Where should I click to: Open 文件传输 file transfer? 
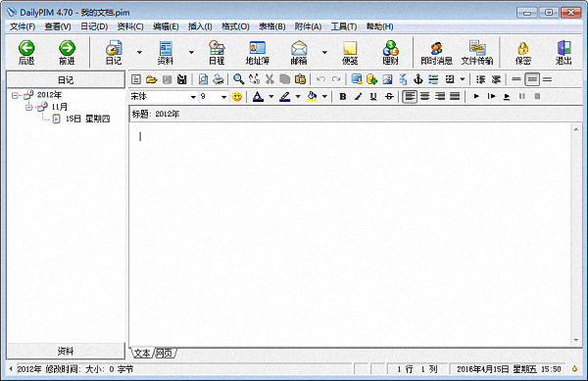pyautogui.click(x=477, y=52)
